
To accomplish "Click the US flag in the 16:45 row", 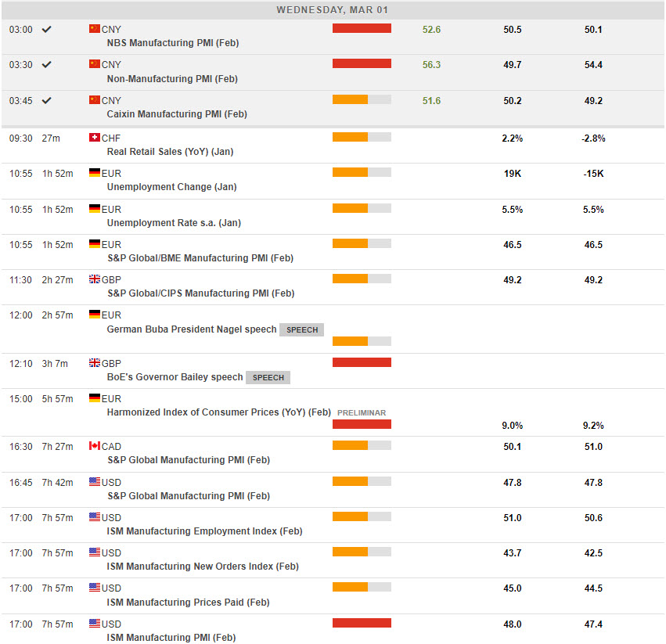I will (95, 482).
